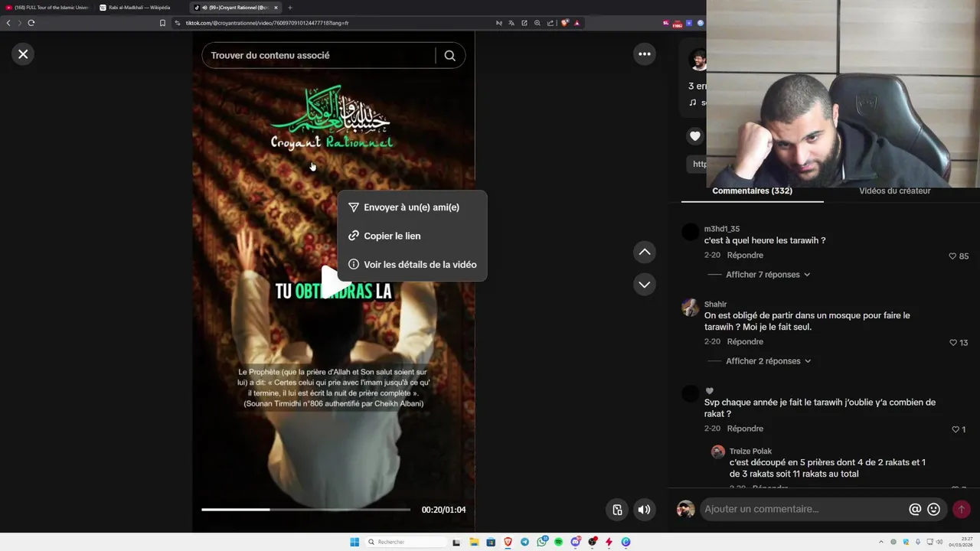Like the video with heart button
Image resolution: width=980 pixels, height=551 pixels.
coord(694,136)
